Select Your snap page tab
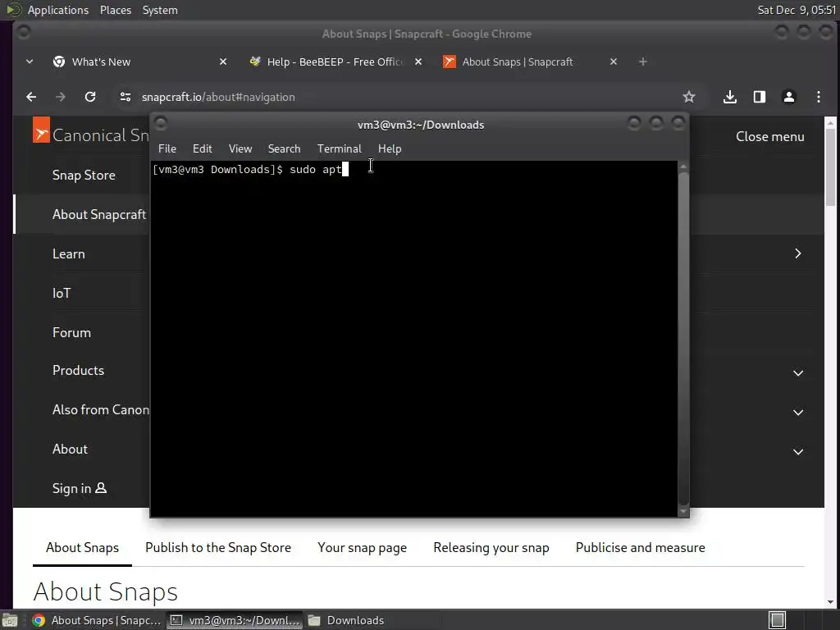Image resolution: width=840 pixels, height=630 pixels. [x=362, y=547]
